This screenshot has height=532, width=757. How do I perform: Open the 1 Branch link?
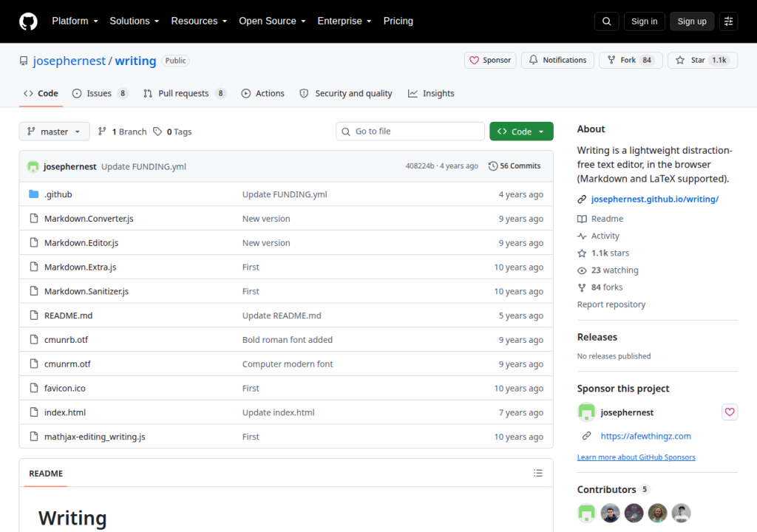coord(122,132)
